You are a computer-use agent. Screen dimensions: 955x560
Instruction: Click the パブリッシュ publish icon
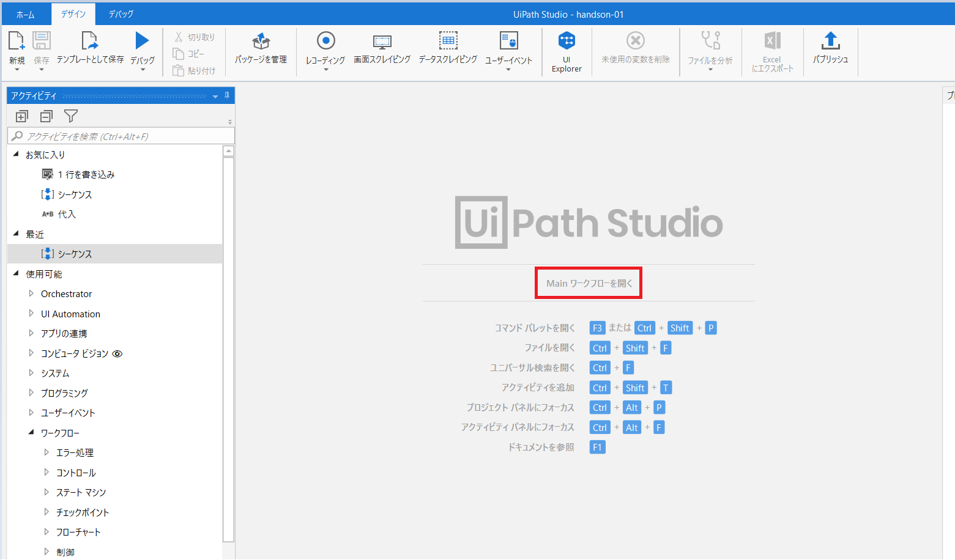(830, 40)
